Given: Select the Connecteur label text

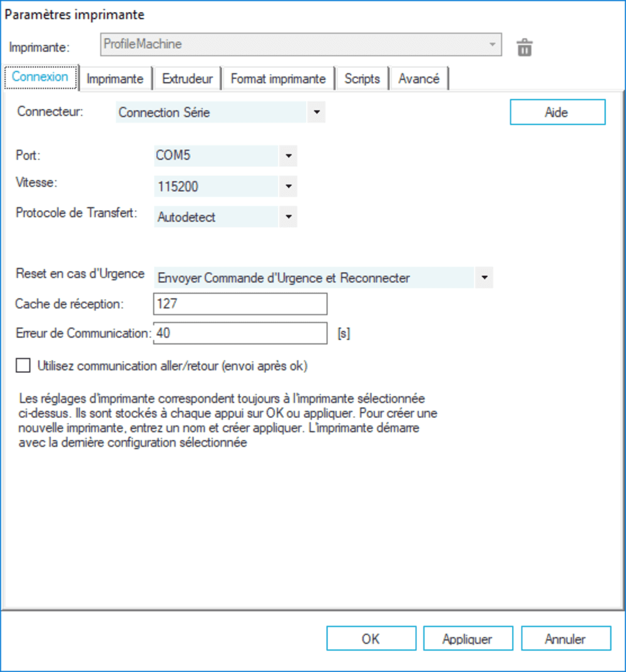Looking at the screenshot, I should tap(50, 111).
